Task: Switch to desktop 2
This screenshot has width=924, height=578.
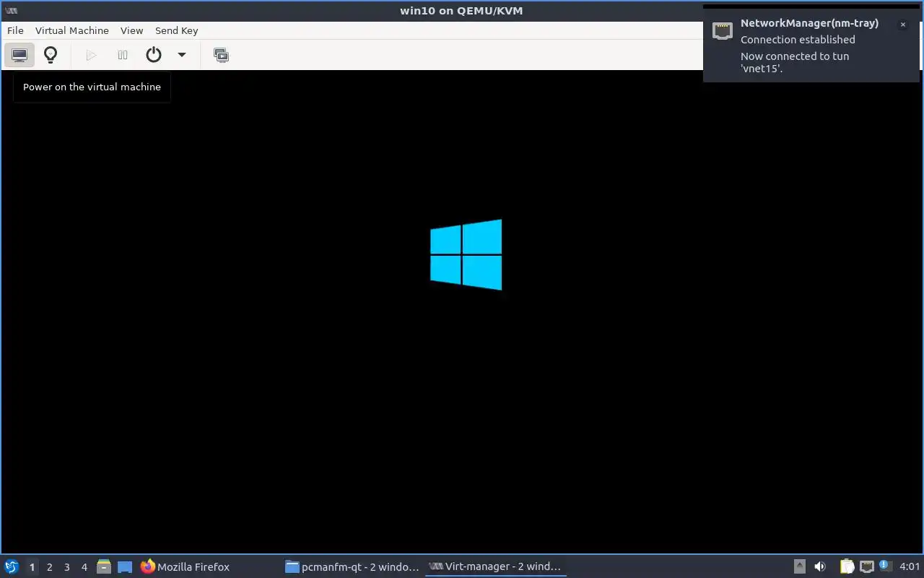Action: click(49, 567)
